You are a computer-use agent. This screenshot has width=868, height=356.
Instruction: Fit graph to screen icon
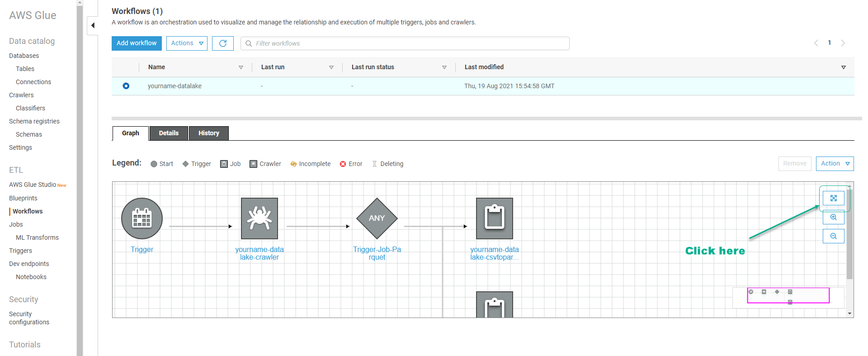coord(834,198)
